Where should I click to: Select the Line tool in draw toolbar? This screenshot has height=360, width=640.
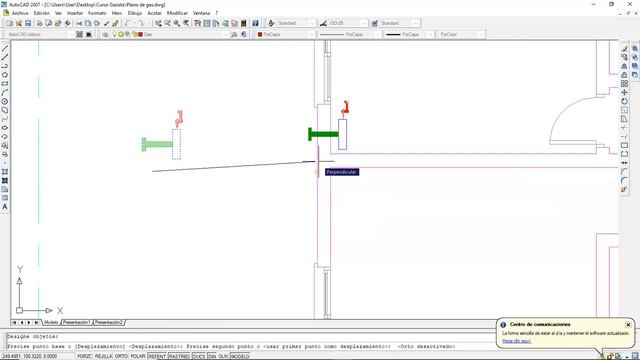5,49
